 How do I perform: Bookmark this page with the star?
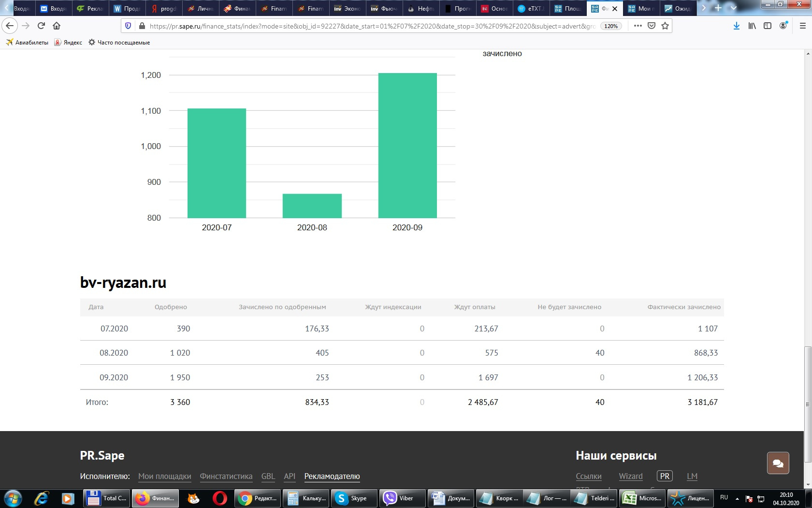tap(665, 26)
